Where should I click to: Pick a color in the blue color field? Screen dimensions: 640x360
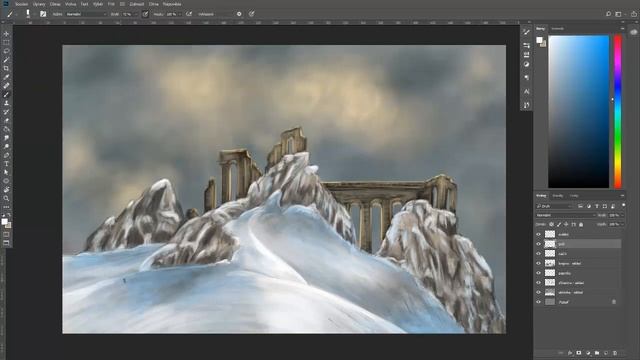[578, 111]
